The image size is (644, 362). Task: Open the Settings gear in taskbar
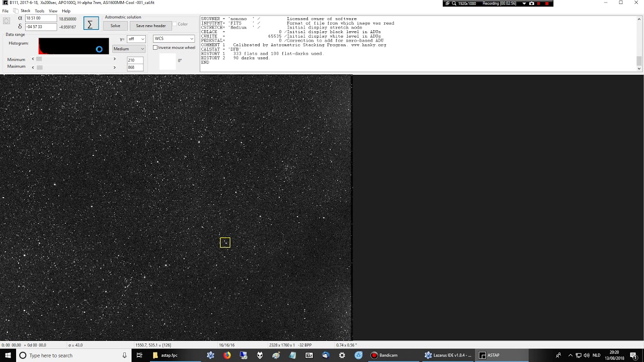coord(342,355)
